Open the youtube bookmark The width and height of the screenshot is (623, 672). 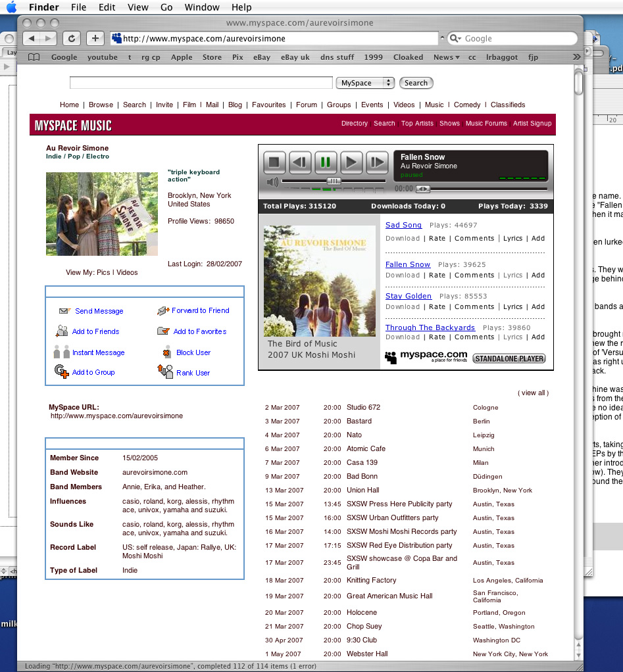tap(103, 57)
